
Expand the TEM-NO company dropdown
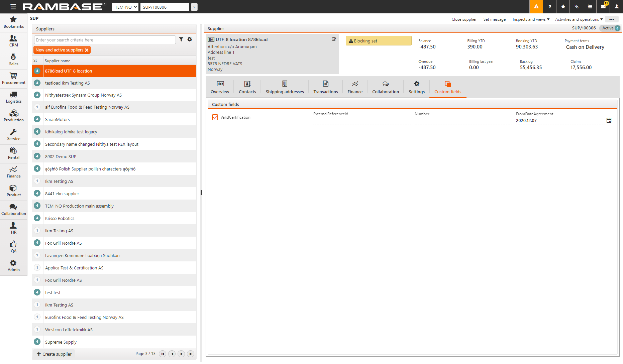pos(125,7)
